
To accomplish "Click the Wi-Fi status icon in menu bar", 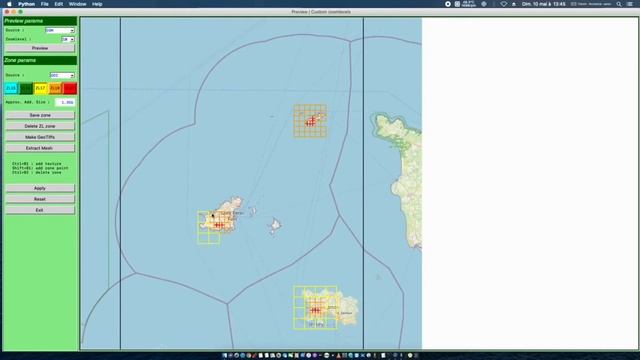I will [x=504, y=4].
